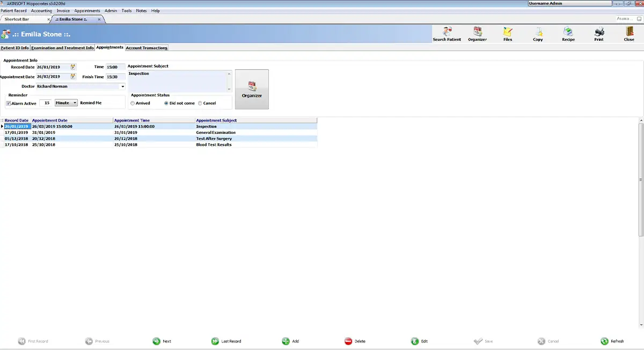The height and width of the screenshot is (350, 644).
Task: Go to the Next record
Action: pyautogui.click(x=162, y=341)
